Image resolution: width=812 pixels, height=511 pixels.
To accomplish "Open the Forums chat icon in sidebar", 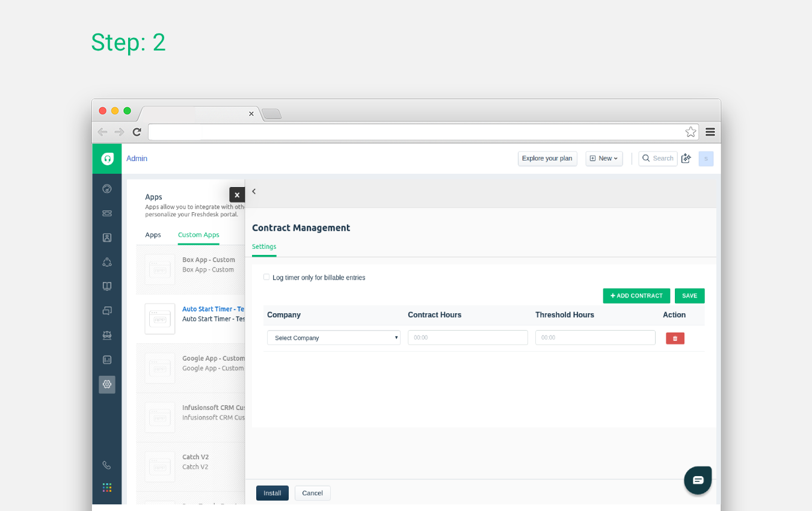I will 107,311.
